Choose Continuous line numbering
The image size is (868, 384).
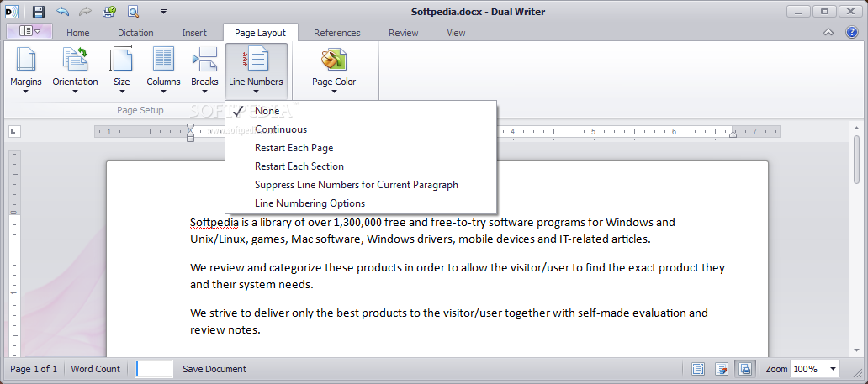(361, 129)
